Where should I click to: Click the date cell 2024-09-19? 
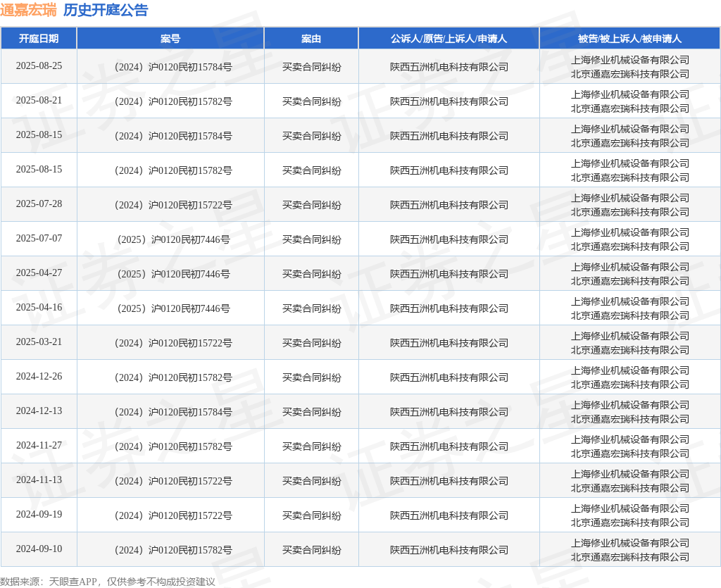click(x=39, y=514)
